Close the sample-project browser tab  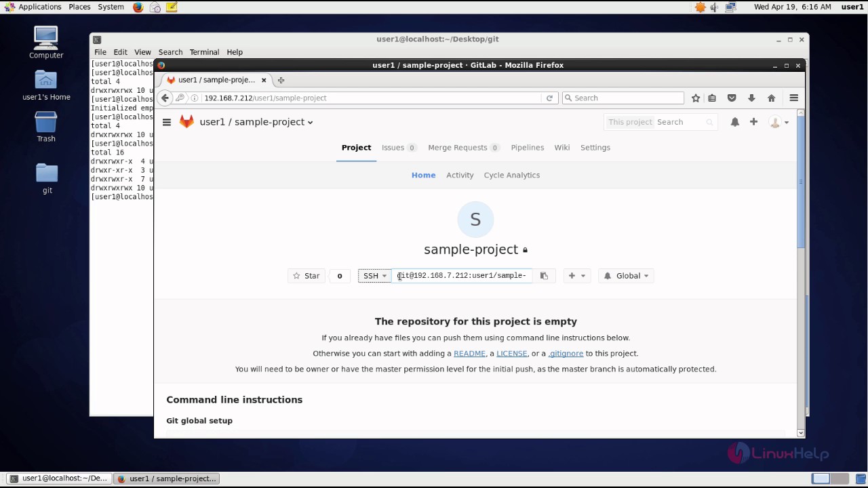click(x=264, y=80)
